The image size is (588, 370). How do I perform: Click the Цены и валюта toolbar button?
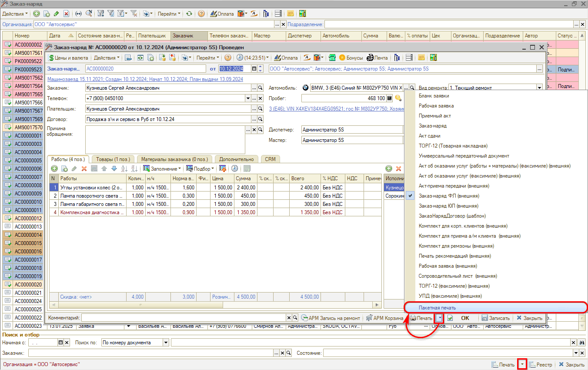click(x=68, y=57)
